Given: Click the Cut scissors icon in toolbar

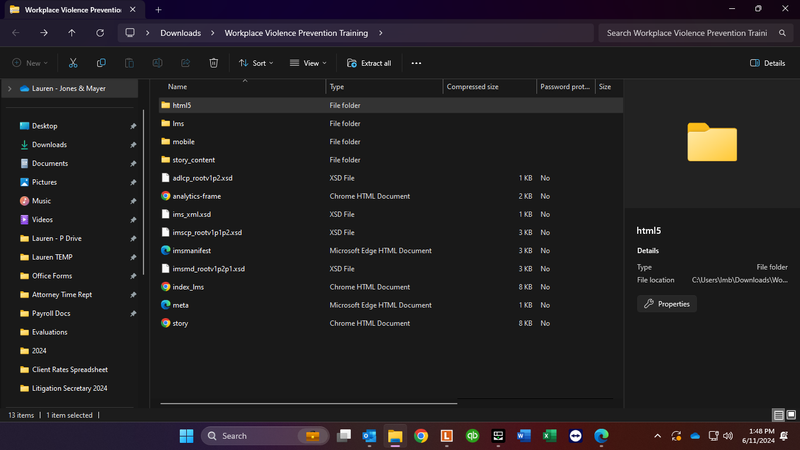Looking at the screenshot, I should coord(73,63).
